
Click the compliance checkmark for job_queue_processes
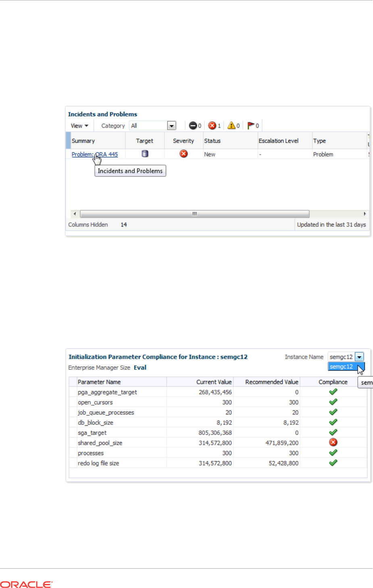(333, 412)
